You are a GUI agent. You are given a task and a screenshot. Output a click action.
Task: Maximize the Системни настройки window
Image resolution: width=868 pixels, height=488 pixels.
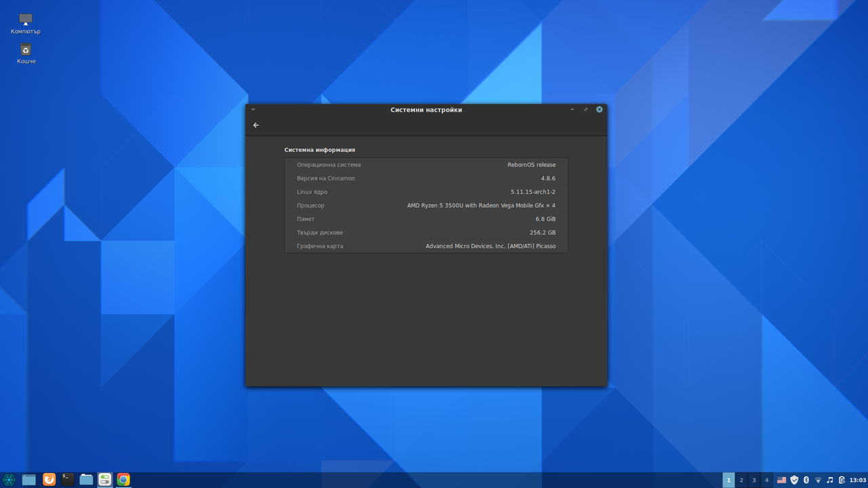point(586,109)
